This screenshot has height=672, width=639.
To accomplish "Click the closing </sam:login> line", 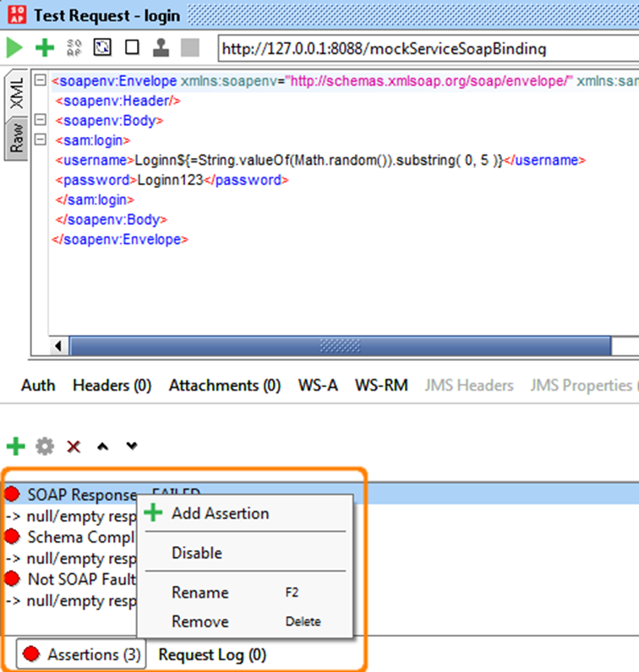I will click(95, 199).
